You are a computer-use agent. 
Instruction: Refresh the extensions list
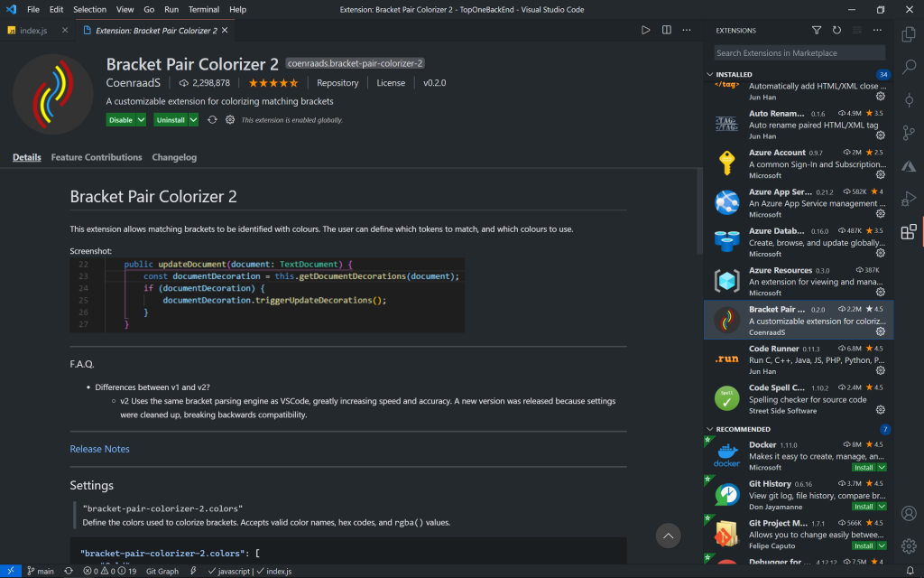(x=836, y=30)
